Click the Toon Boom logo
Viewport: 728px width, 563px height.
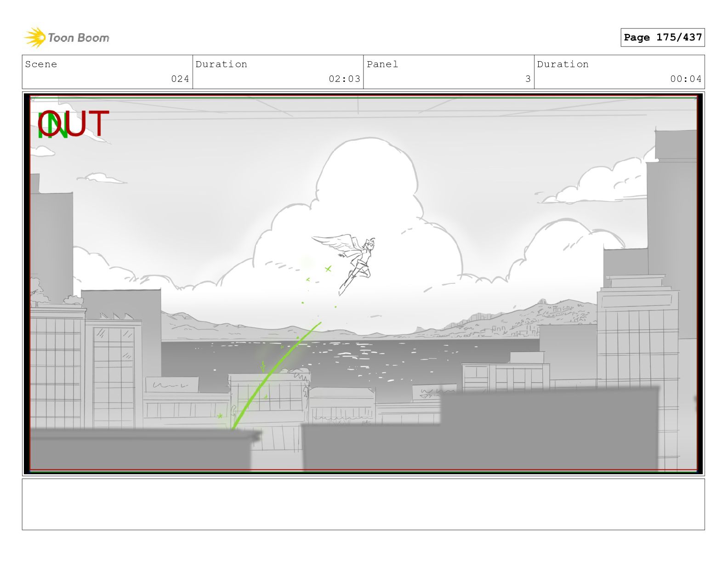point(67,37)
